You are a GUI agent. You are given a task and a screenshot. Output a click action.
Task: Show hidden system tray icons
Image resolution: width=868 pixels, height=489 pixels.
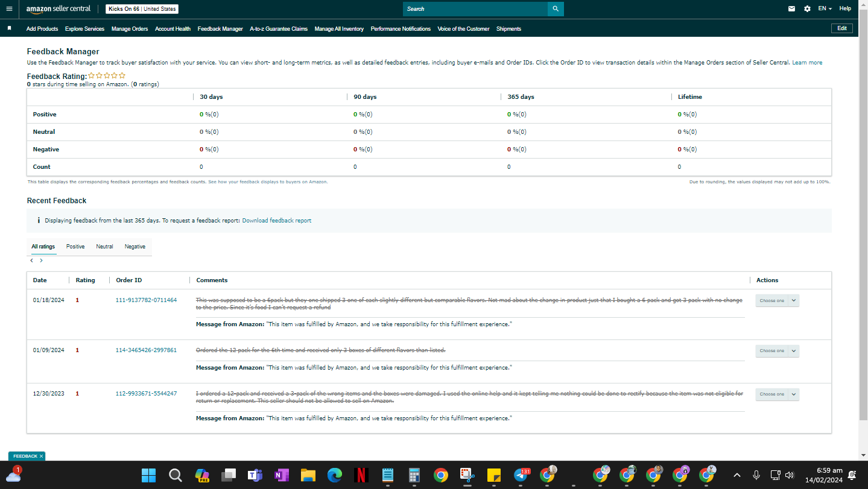pos(737,475)
